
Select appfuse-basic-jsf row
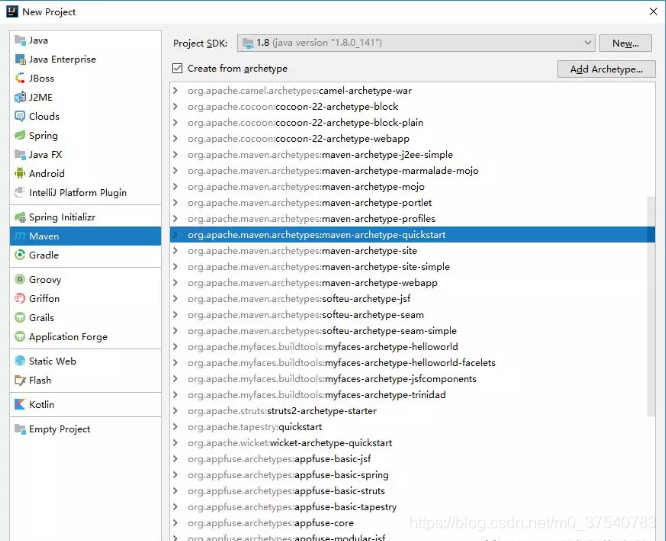[412, 459]
